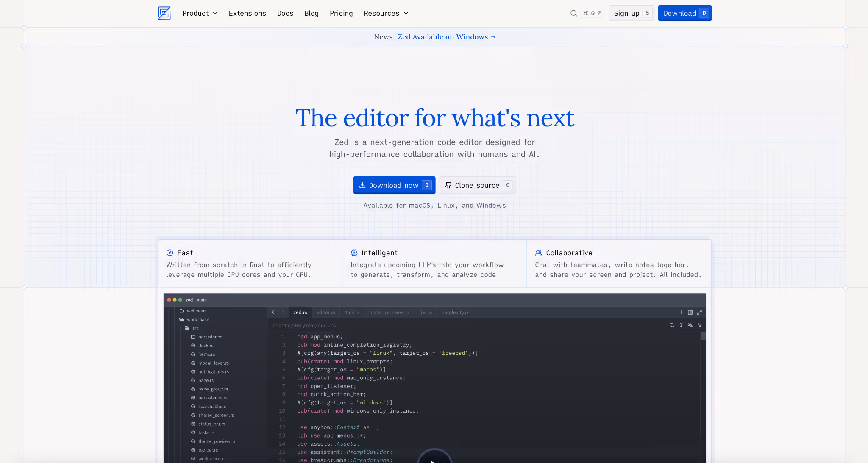Screen dimensions: 868x463
Task: Collapse the workspace folder in tree
Action: tap(198, 320)
